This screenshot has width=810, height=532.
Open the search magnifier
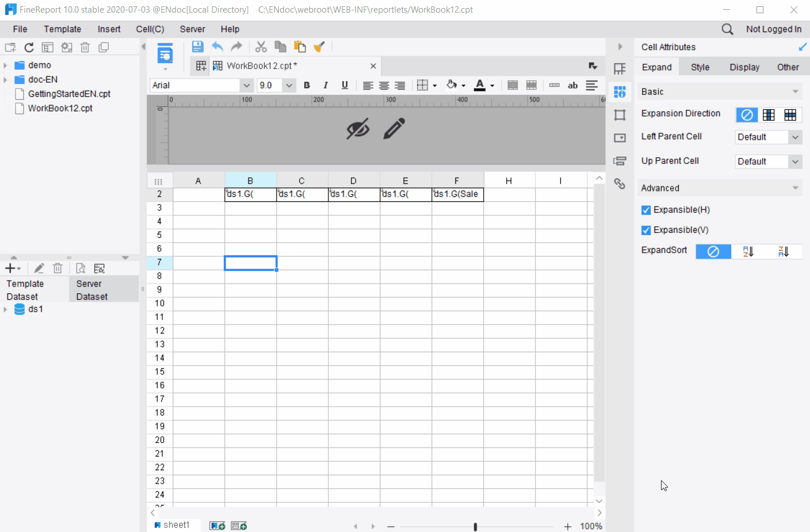point(727,29)
